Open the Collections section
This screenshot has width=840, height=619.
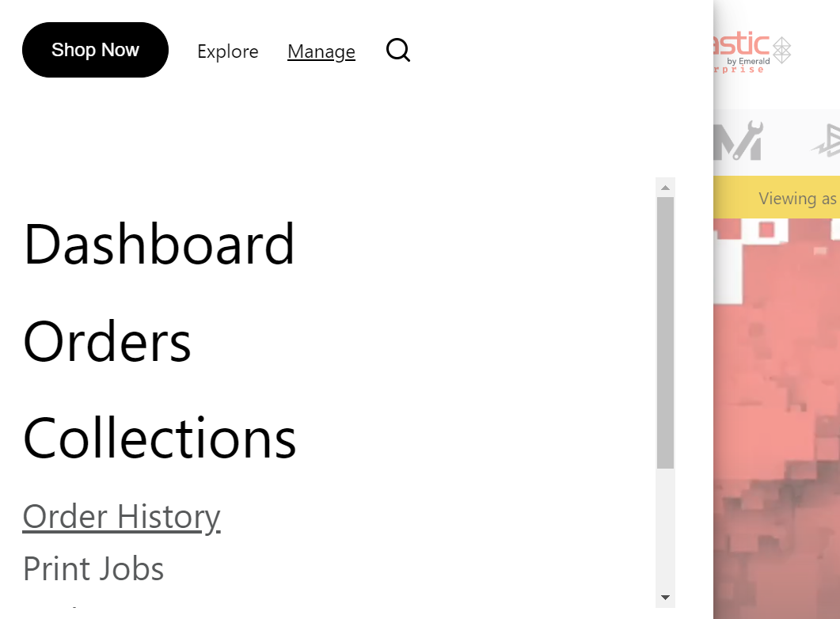pos(160,438)
